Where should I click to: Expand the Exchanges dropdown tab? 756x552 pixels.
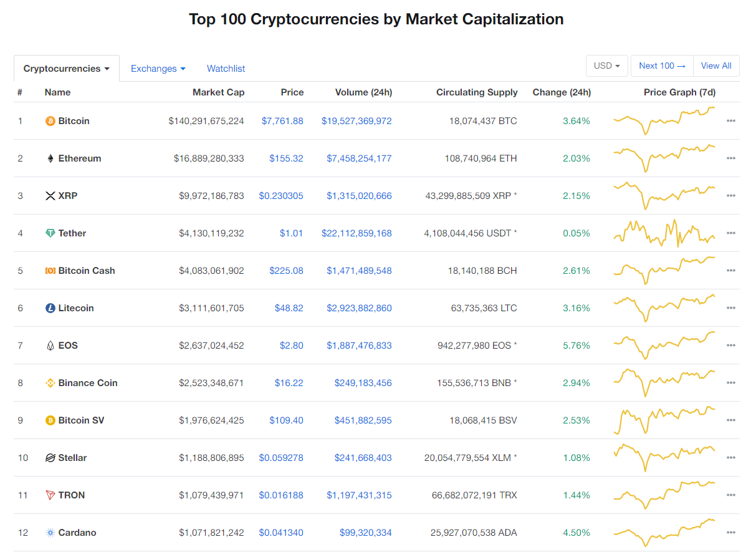158,69
